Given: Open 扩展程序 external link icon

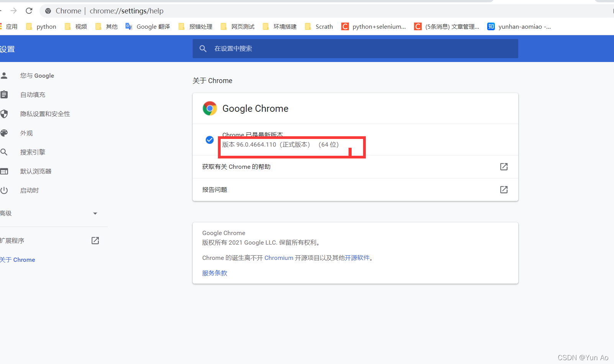Looking at the screenshot, I should tap(95, 240).
